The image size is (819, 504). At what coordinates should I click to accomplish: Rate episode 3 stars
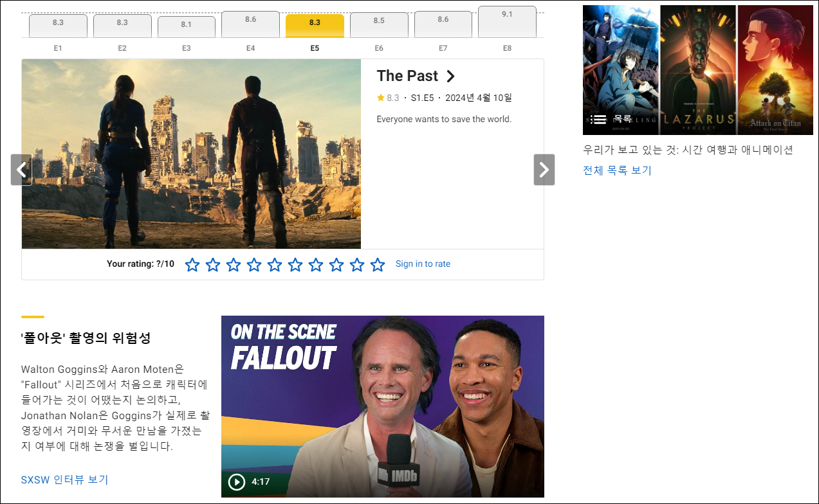(234, 264)
